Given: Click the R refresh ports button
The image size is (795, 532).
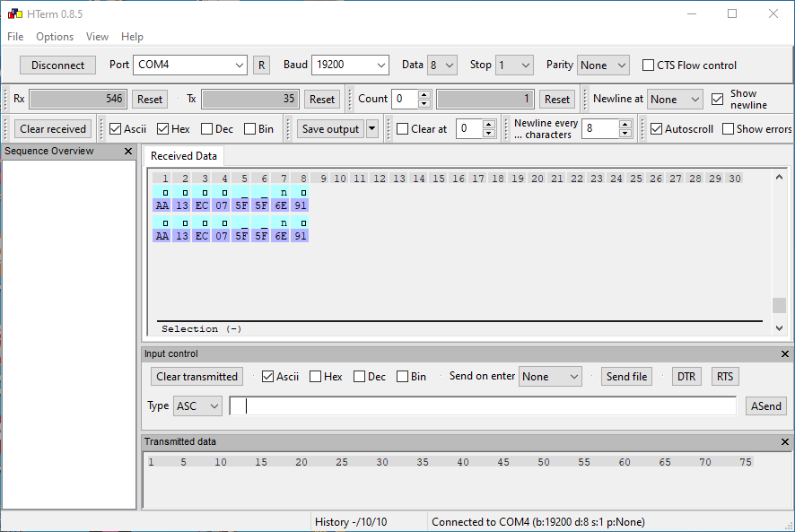Looking at the screenshot, I should [261, 65].
